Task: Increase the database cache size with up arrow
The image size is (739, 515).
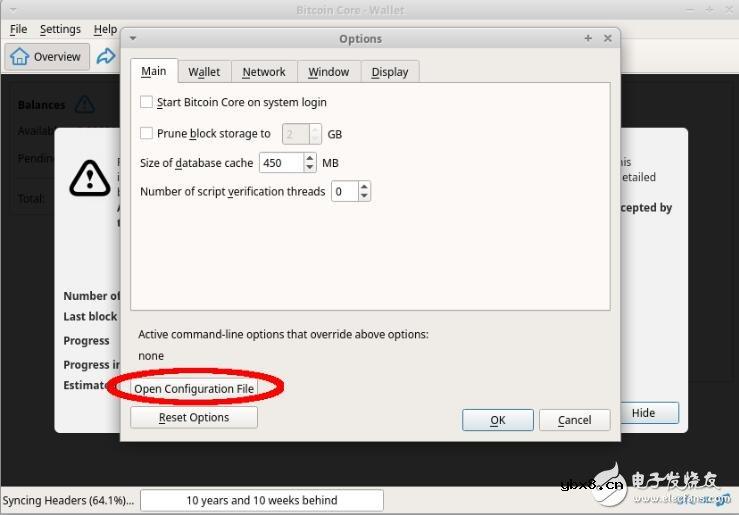Action: 310,158
